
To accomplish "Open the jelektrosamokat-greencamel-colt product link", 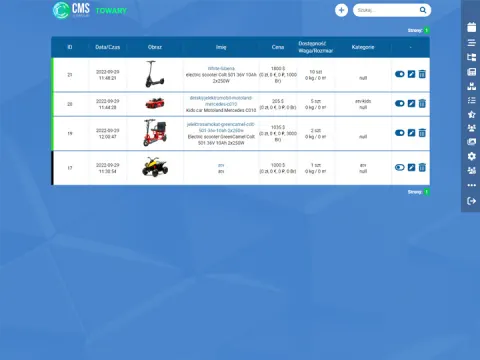I will click(x=221, y=127).
